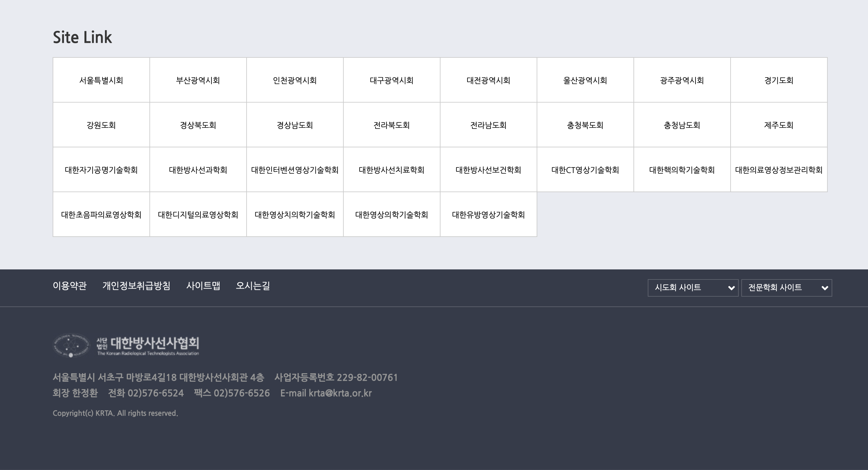Image resolution: width=868 pixels, height=470 pixels.
Task: Visit 대한자기공명기술학회 link
Action: tap(101, 170)
